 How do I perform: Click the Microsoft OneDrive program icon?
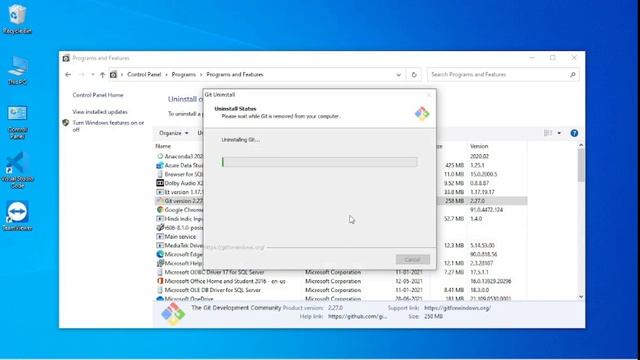pos(160,299)
